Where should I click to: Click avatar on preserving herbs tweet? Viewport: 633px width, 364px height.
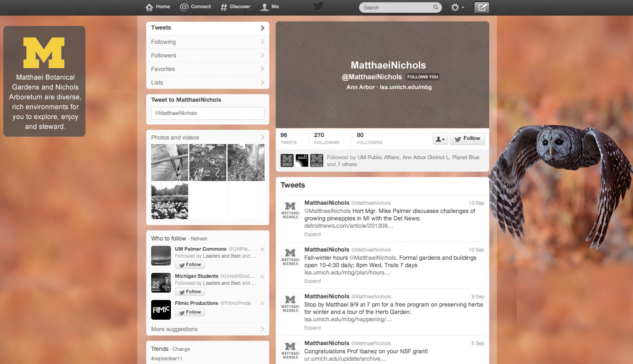pos(290,303)
